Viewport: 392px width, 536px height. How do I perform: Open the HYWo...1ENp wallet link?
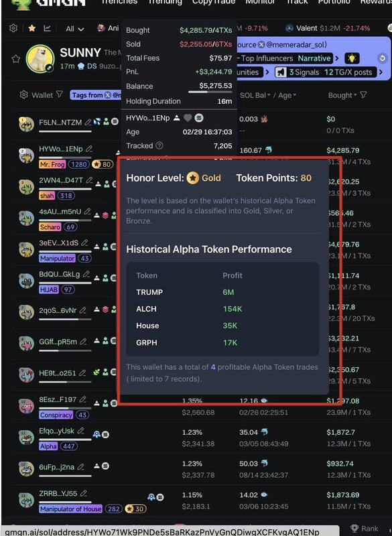coord(61,149)
